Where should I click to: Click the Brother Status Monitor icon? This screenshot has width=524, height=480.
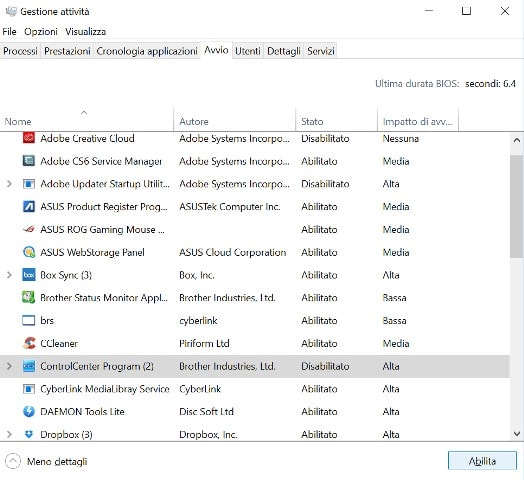(x=29, y=297)
